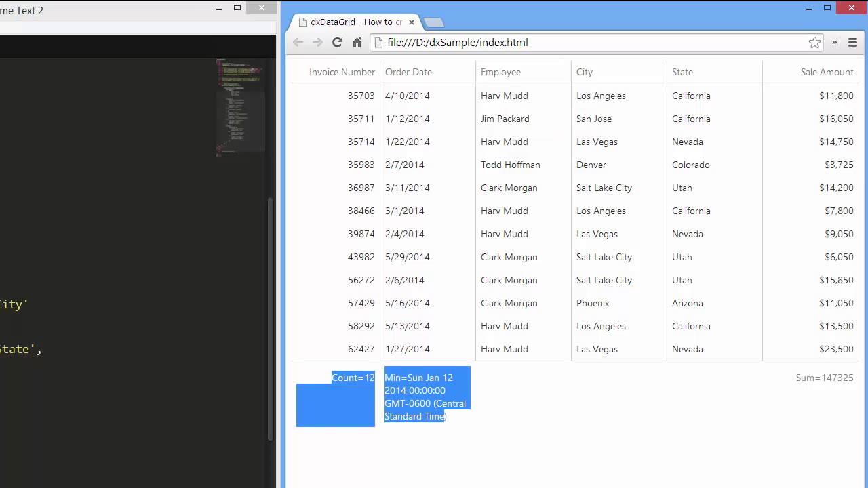
Task: Click the Sublime Text vertical scrollbar thumb
Action: 271,319
